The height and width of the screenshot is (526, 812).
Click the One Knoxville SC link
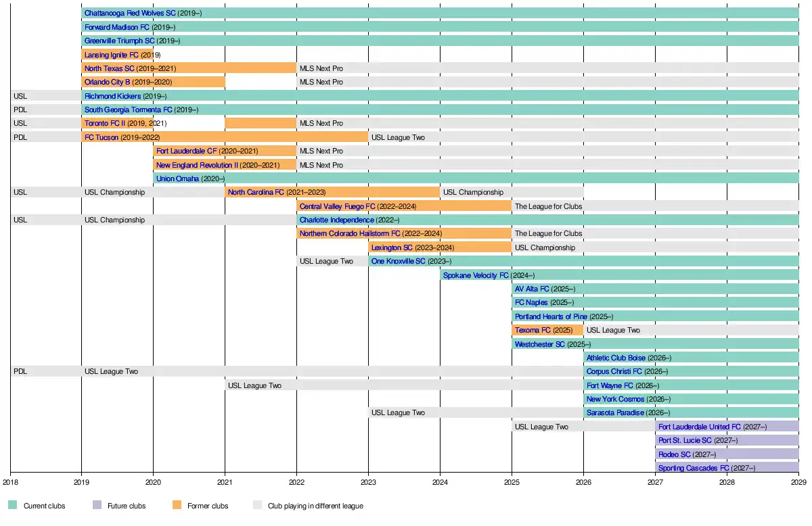click(399, 261)
